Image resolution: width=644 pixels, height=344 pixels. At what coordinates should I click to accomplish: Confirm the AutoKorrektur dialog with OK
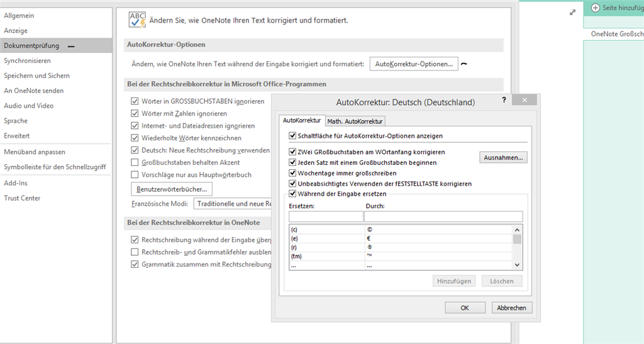(465, 308)
